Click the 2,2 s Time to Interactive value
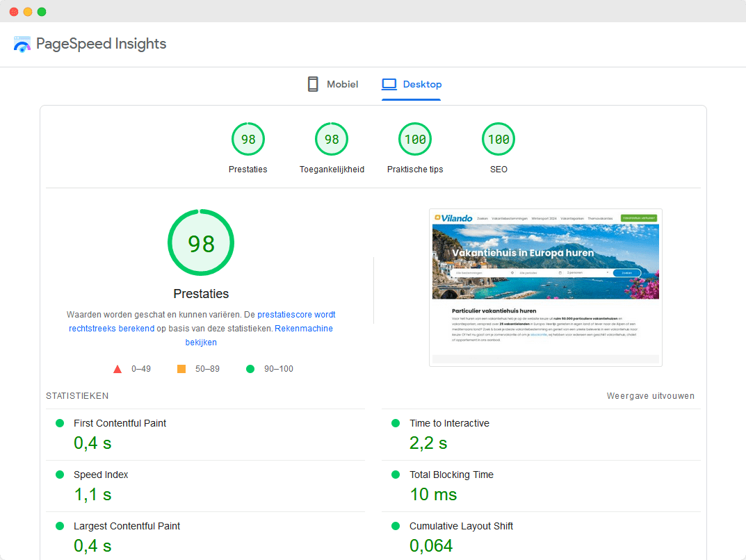Image resolution: width=746 pixels, height=560 pixels. (428, 443)
